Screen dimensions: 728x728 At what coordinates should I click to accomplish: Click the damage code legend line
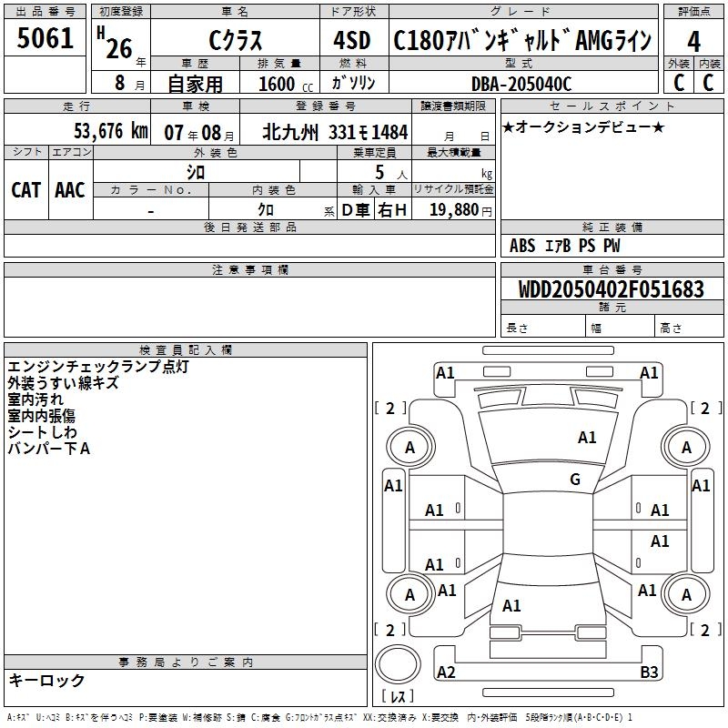coord(320,717)
